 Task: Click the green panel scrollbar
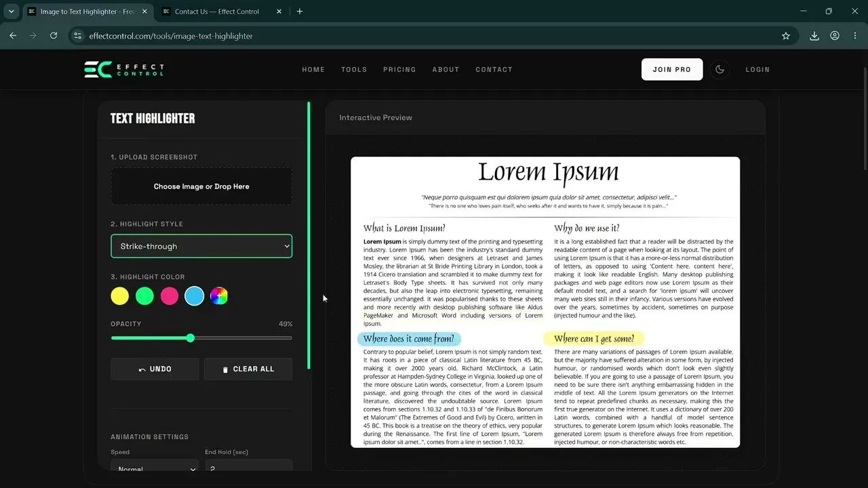(309, 235)
